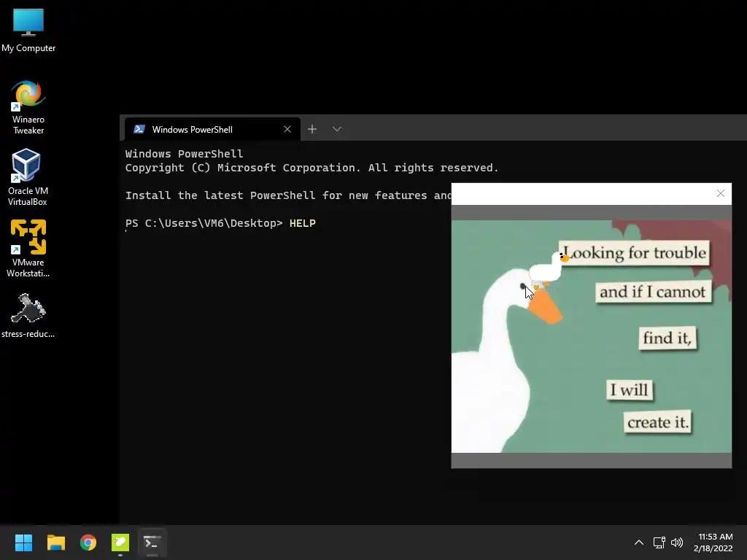Open the green goose app on taskbar
Viewport: 747px width, 560px height.
[x=120, y=542]
